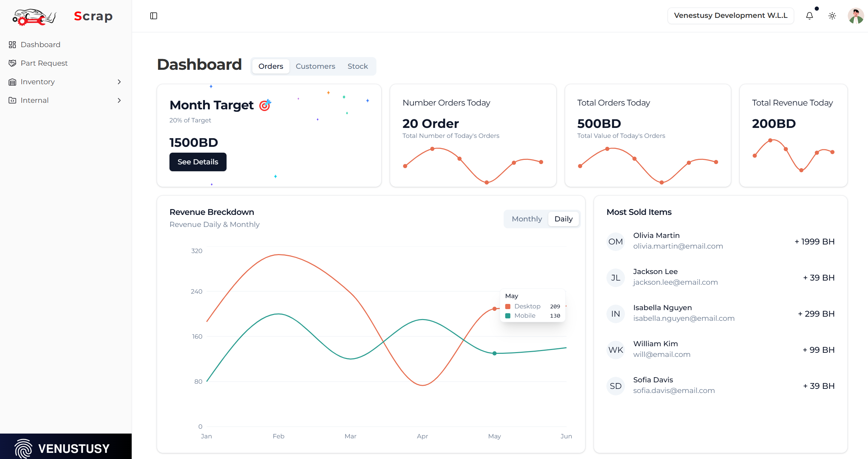Expand the Inventory submenu chevron
The image size is (868, 459).
pos(119,82)
